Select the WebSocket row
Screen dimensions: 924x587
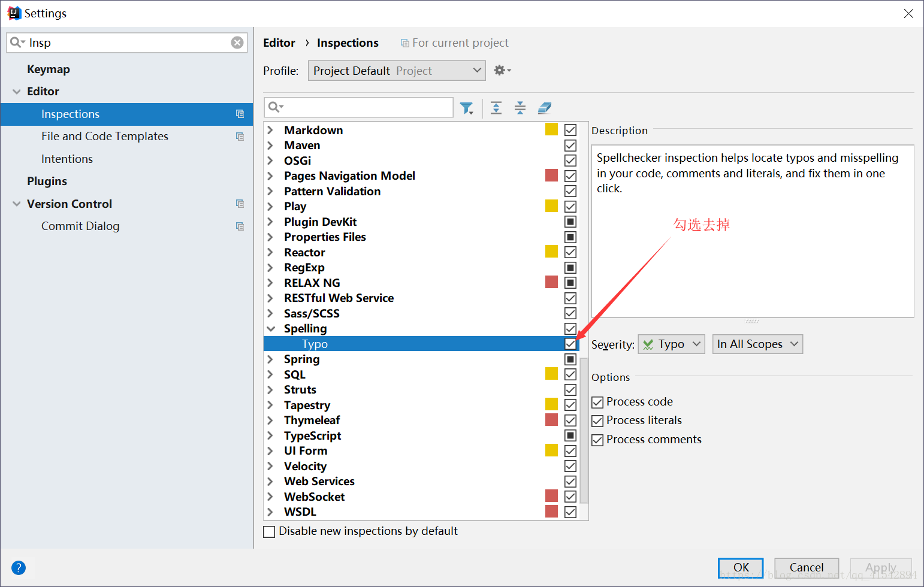tap(421, 497)
